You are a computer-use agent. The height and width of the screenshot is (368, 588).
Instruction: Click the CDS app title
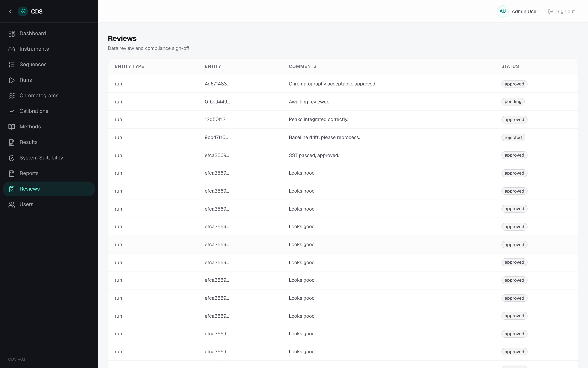click(37, 11)
